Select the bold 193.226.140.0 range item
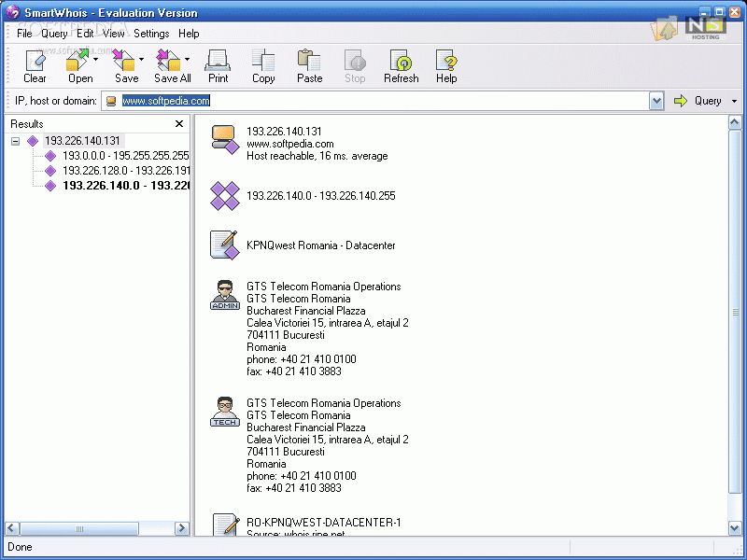 [126, 186]
